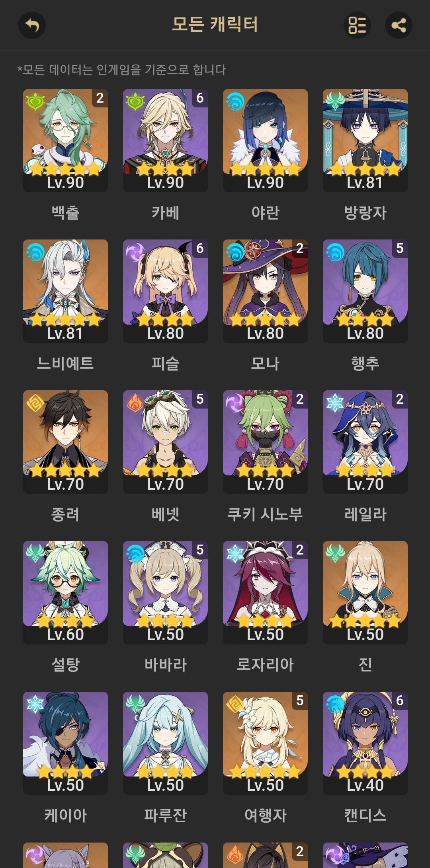Click the Dendro element icon on 백출
This screenshot has height=868, width=430.
[x=35, y=101]
